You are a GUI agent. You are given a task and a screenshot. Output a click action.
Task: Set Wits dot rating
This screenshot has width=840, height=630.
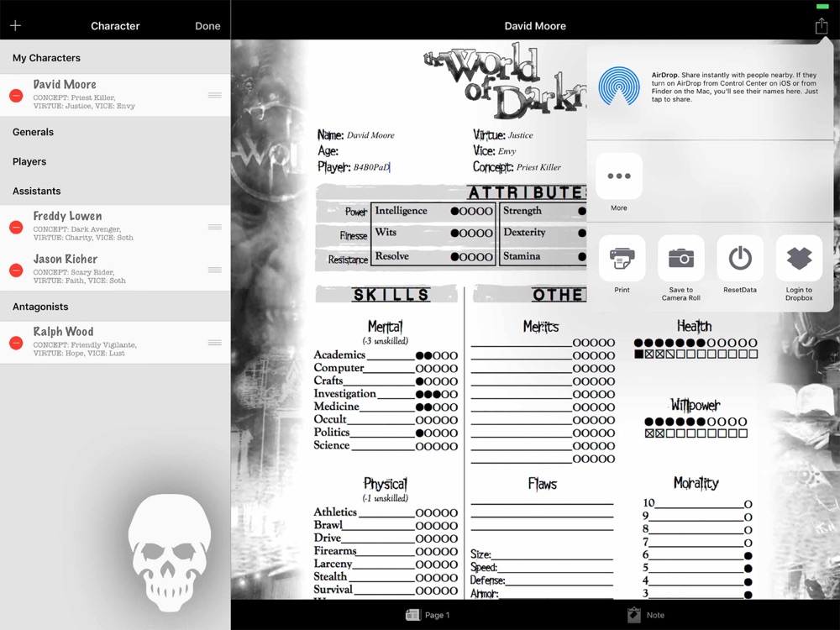(471, 233)
